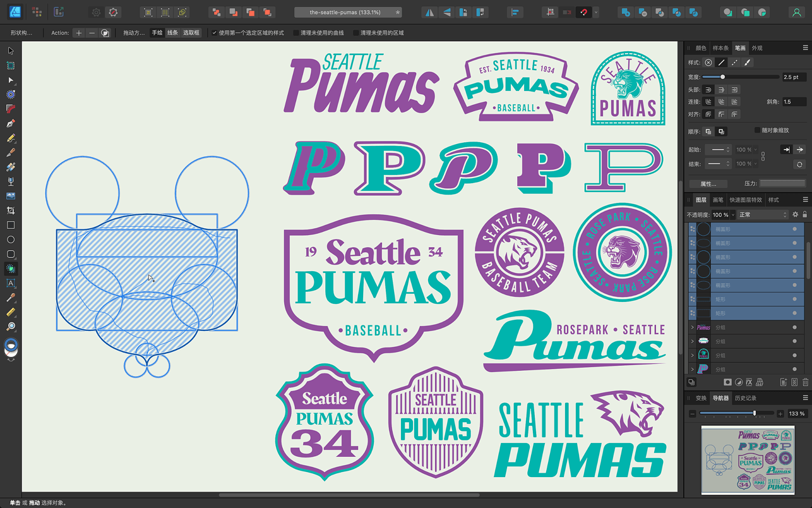Click the Layer Effects FX icon
The image size is (812, 508).
(749, 382)
